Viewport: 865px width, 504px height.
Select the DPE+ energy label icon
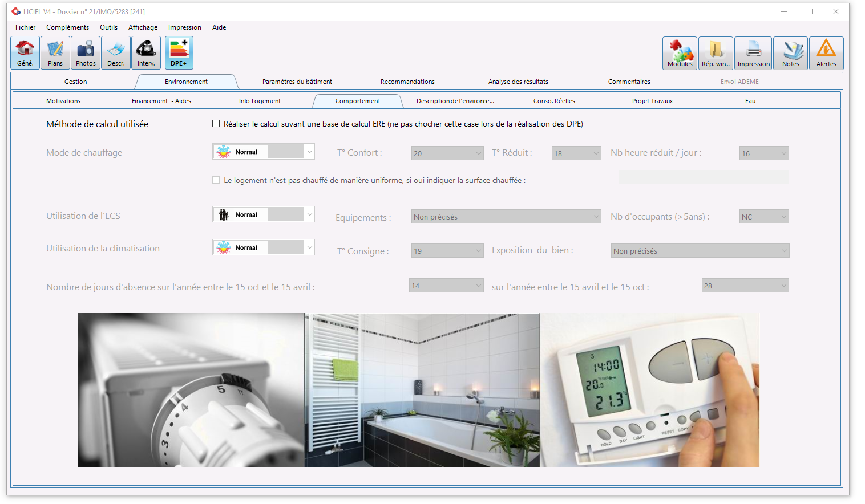coord(179,53)
